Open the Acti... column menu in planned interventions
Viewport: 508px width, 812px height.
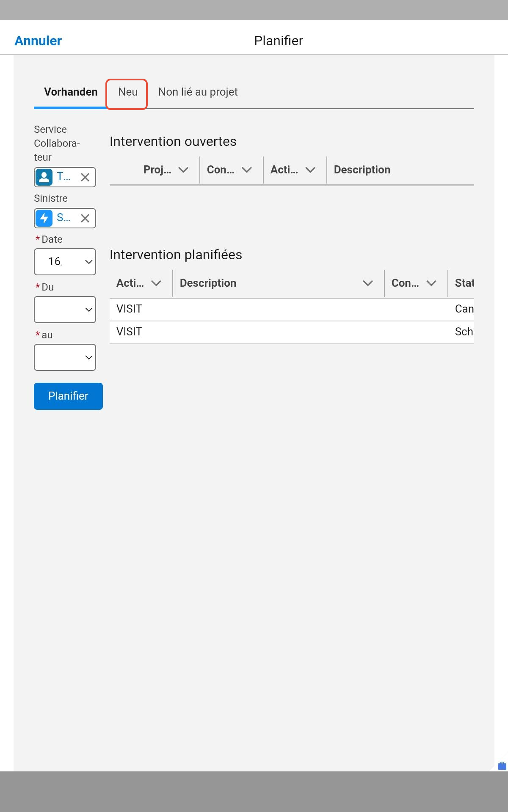tap(156, 283)
